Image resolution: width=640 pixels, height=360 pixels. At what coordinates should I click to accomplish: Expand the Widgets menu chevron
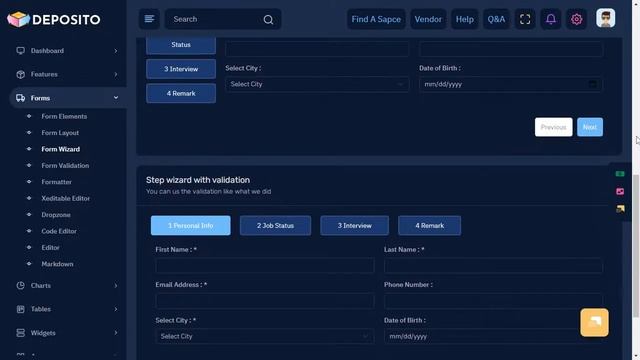point(116,333)
